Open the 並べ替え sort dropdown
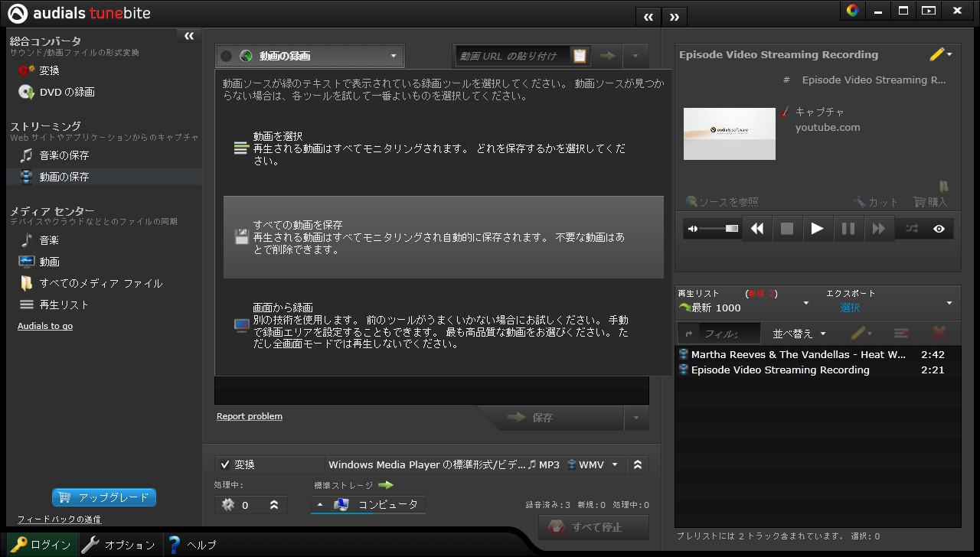This screenshot has width=980, height=557. tap(799, 334)
